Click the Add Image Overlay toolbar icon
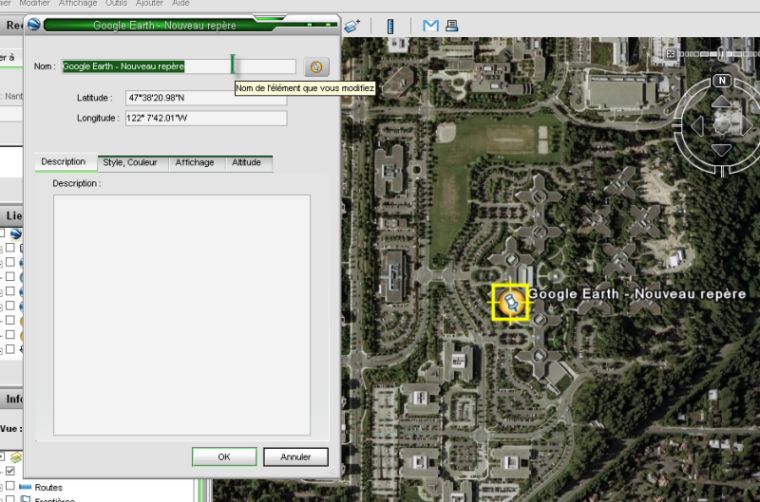Screen dimensions: 760x502 click(352, 26)
